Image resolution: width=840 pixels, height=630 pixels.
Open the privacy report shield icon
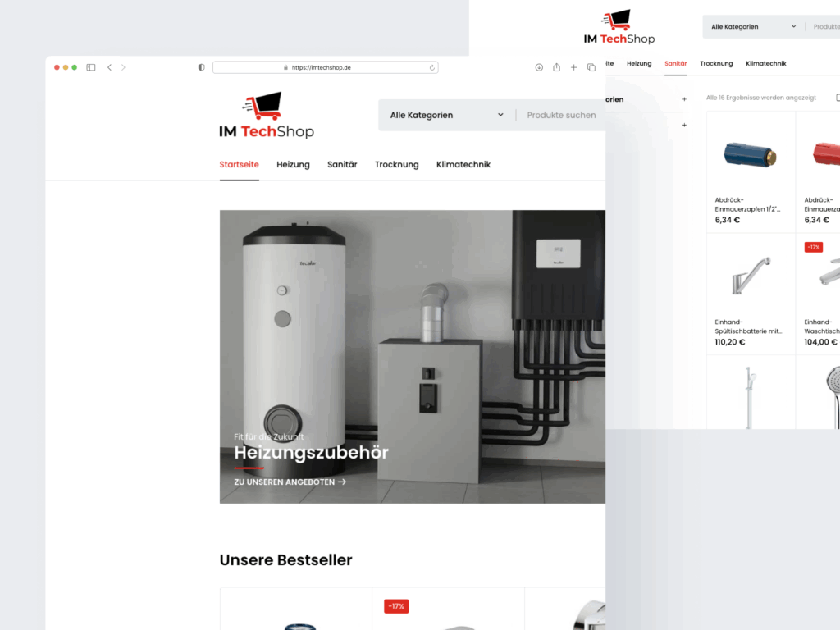[202, 67]
